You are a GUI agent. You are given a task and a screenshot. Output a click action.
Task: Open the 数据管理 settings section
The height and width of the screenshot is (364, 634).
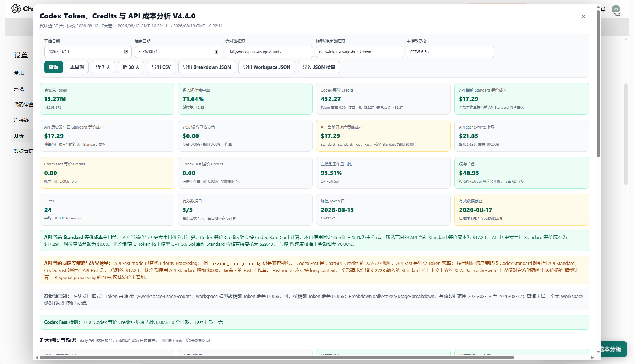(23, 151)
